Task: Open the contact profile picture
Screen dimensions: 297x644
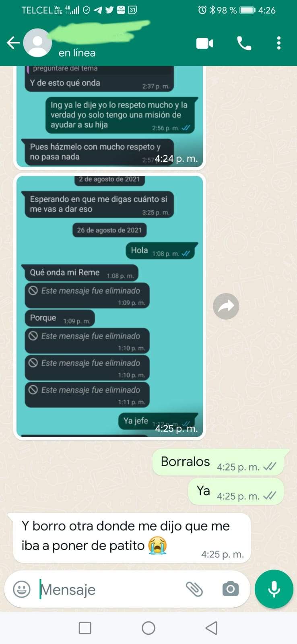Action: pos(37,43)
